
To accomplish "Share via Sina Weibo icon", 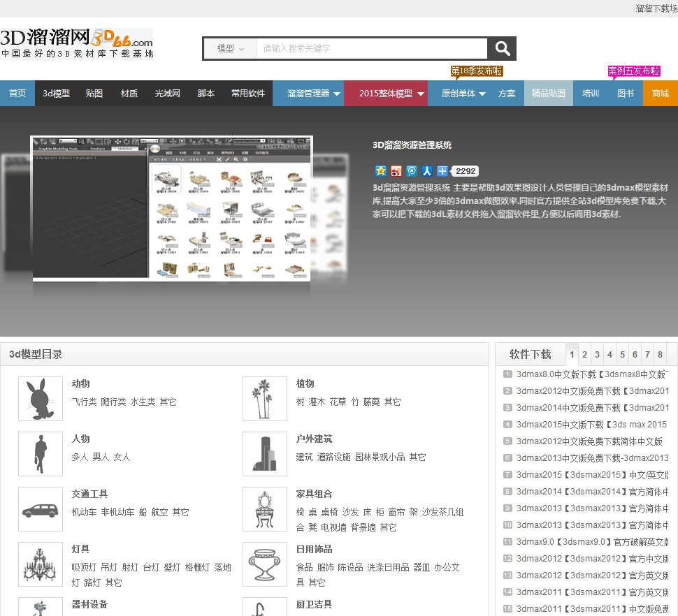I will (396, 171).
